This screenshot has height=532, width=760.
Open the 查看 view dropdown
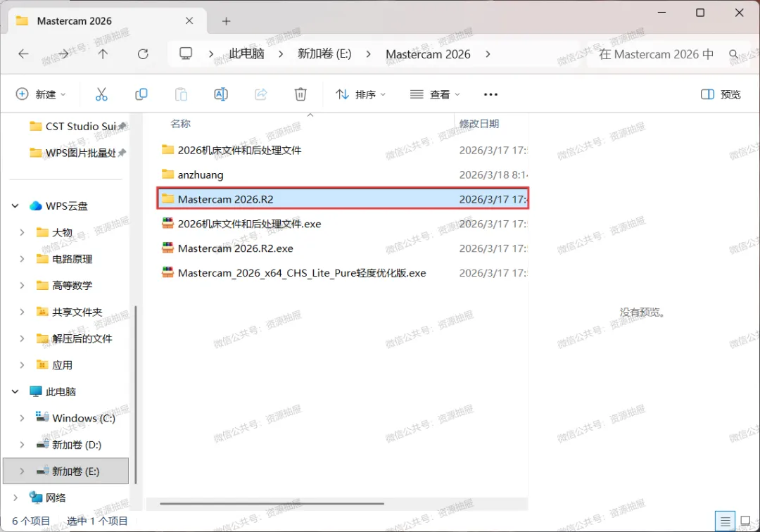pos(435,94)
